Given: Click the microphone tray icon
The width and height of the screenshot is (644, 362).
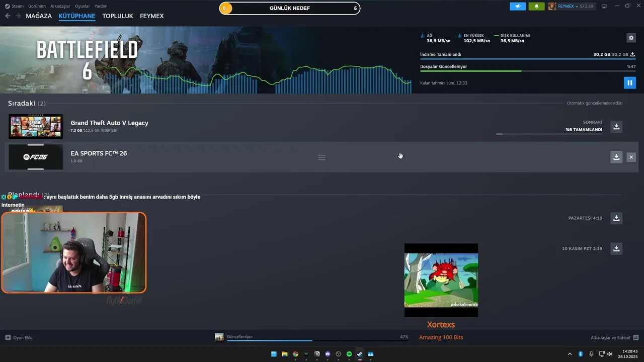Looking at the screenshot, I should coord(591,354).
